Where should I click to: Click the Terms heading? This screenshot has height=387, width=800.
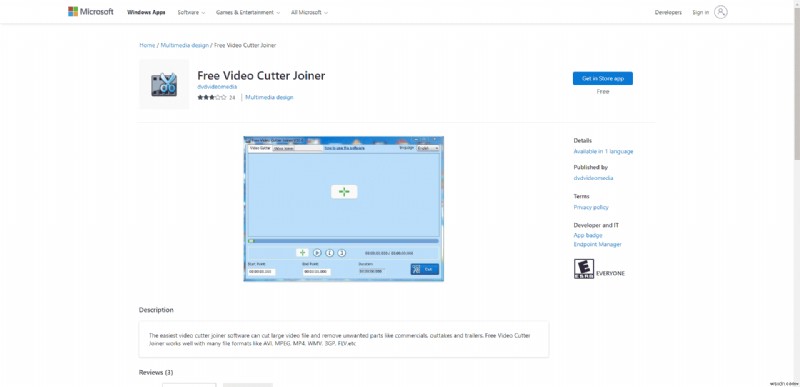click(581, 196)
